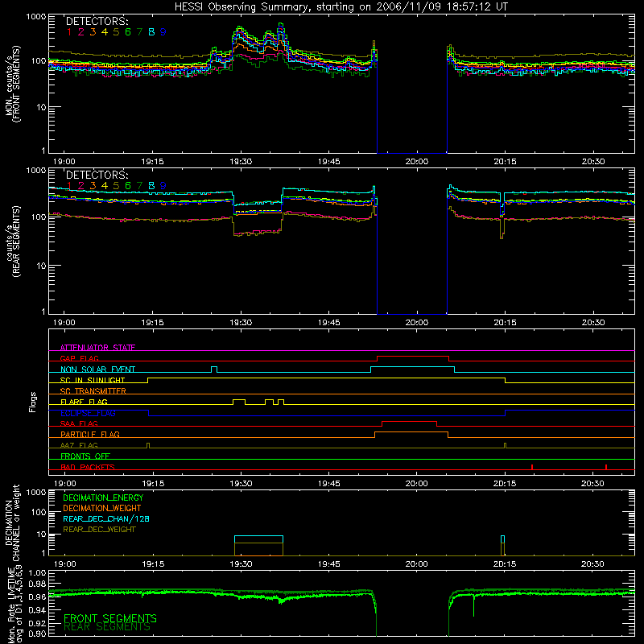This screenshot has width=644, height=644.
Task: Select blue detector 9 in front segments legend
Action: tap(163, 31)
